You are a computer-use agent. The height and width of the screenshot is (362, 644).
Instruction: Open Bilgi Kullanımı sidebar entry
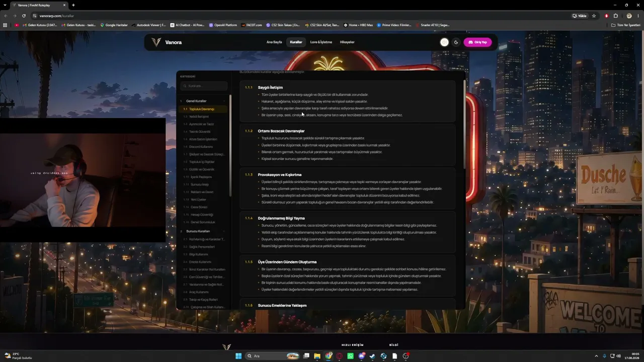pyautogui.click(x=198, y=254)
